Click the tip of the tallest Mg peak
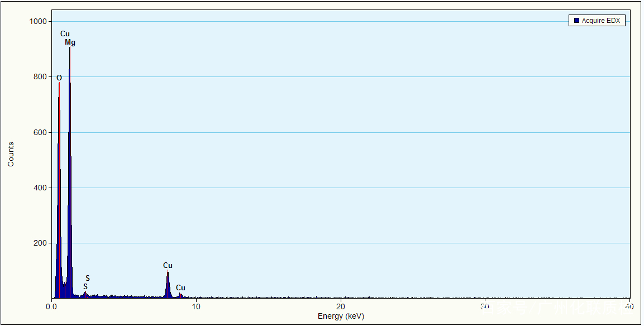644x326 pixels. point(70,48)
